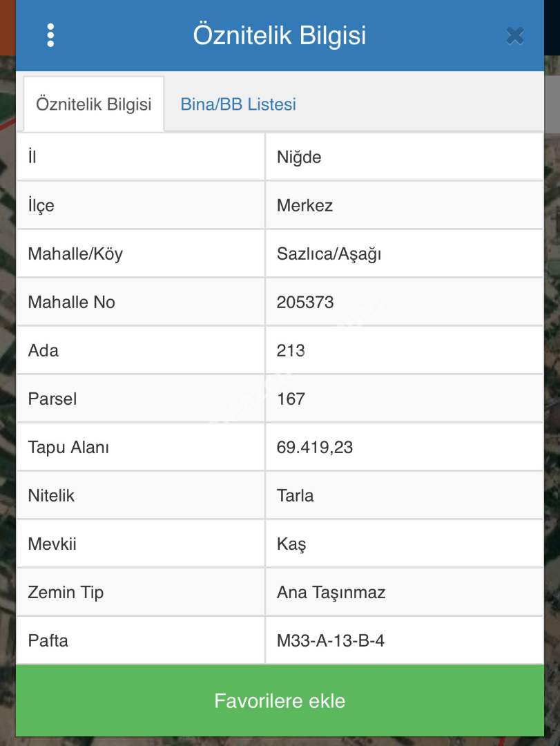Click the Favorilere ekle button
The width and height of the screenshot is (560, 746).
(280, 700)
